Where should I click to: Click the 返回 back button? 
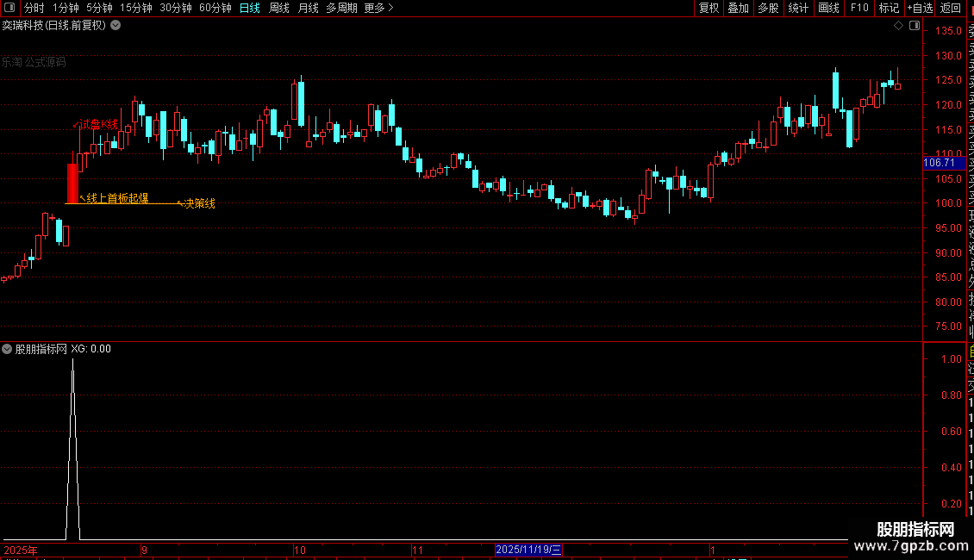[x=951, y=8]
